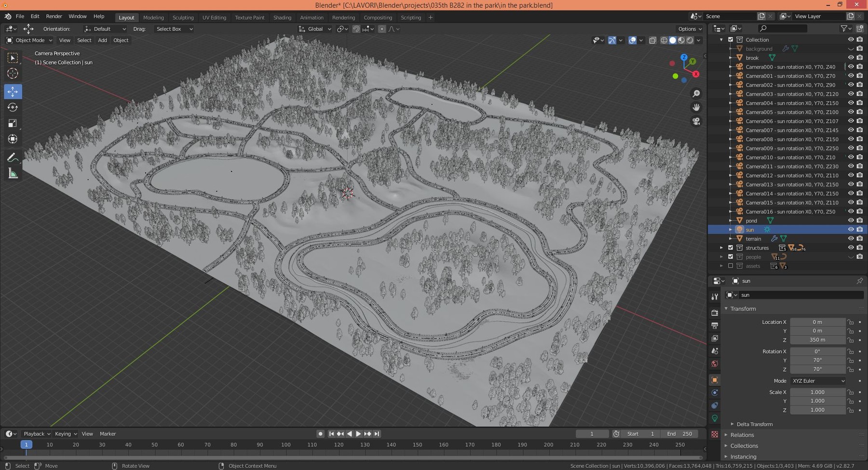This screenshot has width=868, height=470.
Task: Click the Marker timeline menu button
Action: [108, 434]
